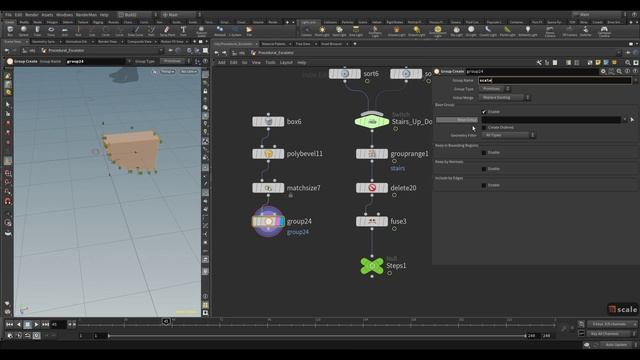Image resolution: width=640 pixels, height=360 pixels.
Task: Select the fuse3 node
Action: click(x=372, y=222)
